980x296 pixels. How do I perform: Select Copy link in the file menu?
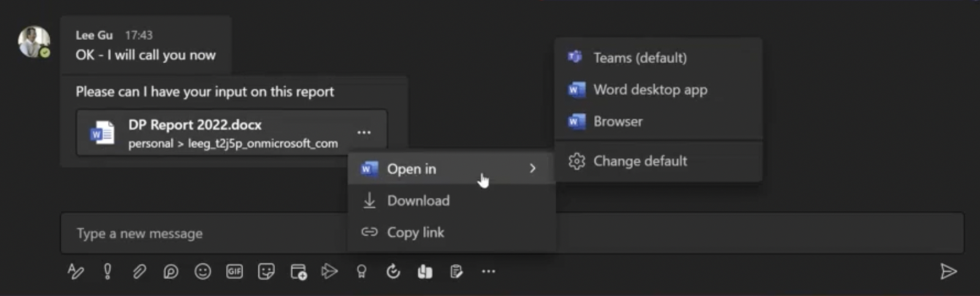451,232
